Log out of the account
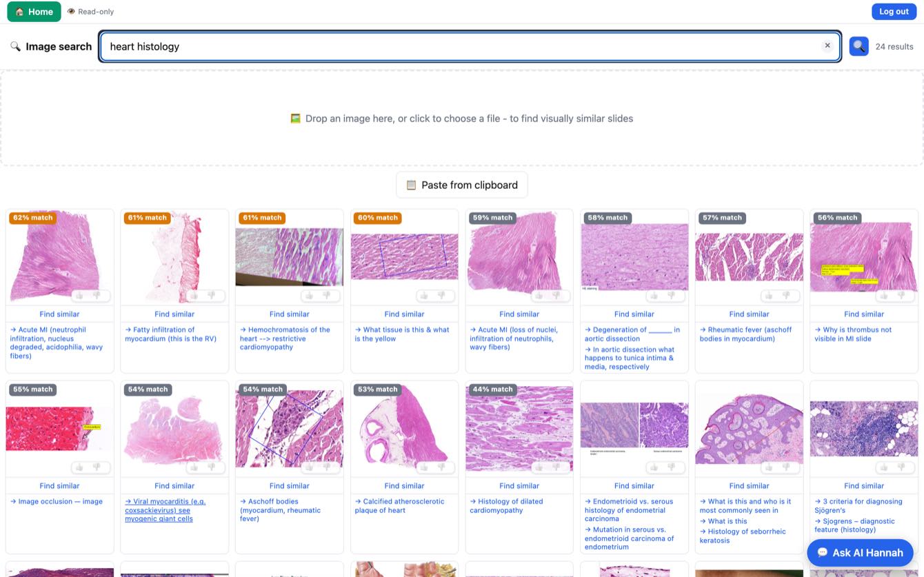The height and width of the screenshot is (577, 924). click(x=894, y=12)
